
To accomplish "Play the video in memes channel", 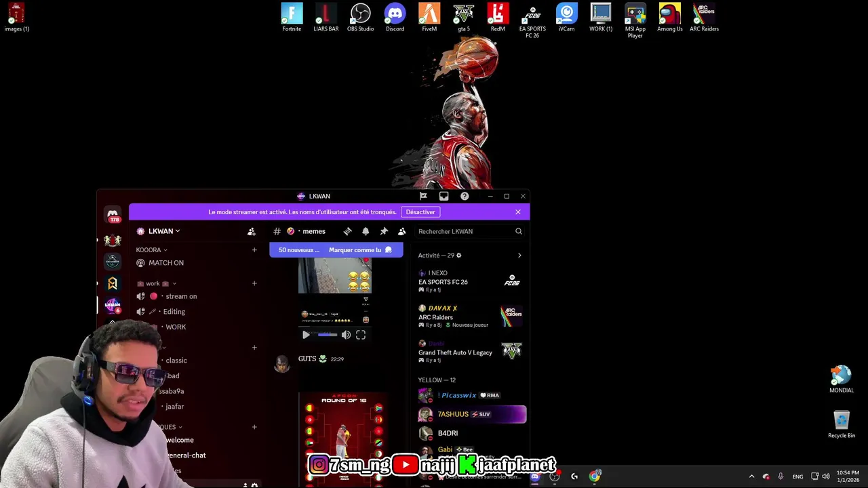I will pyautogui.click(x=306, y=335).
